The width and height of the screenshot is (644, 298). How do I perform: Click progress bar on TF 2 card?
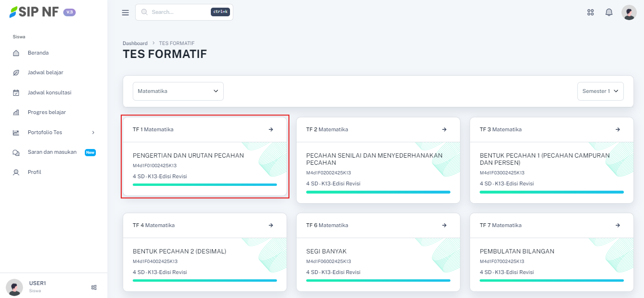click(x=378, y=192)
